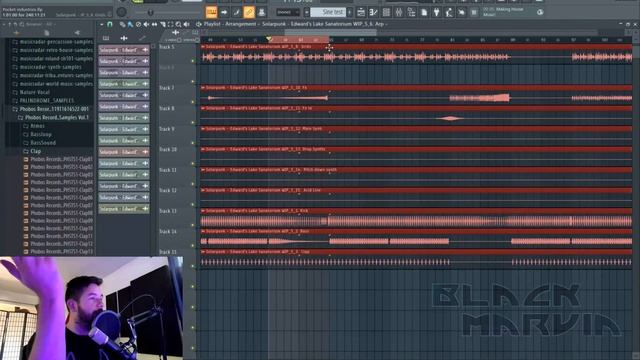Image resolution: width=640 pixels, height=360 pixels.
Task: Click the main volume knob
Action: (121, 12)
